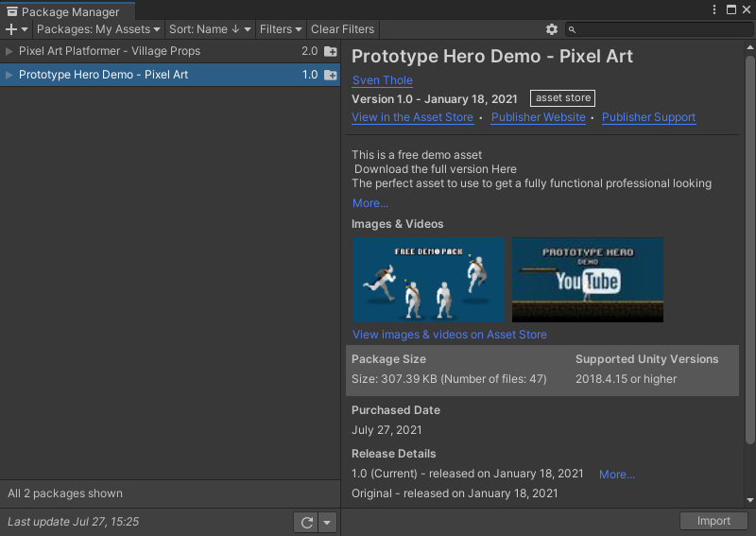Open the Sven Thole publisher link
Image resolution: width=756 pixels, height=536 pixels.
[x=383, y=80]
